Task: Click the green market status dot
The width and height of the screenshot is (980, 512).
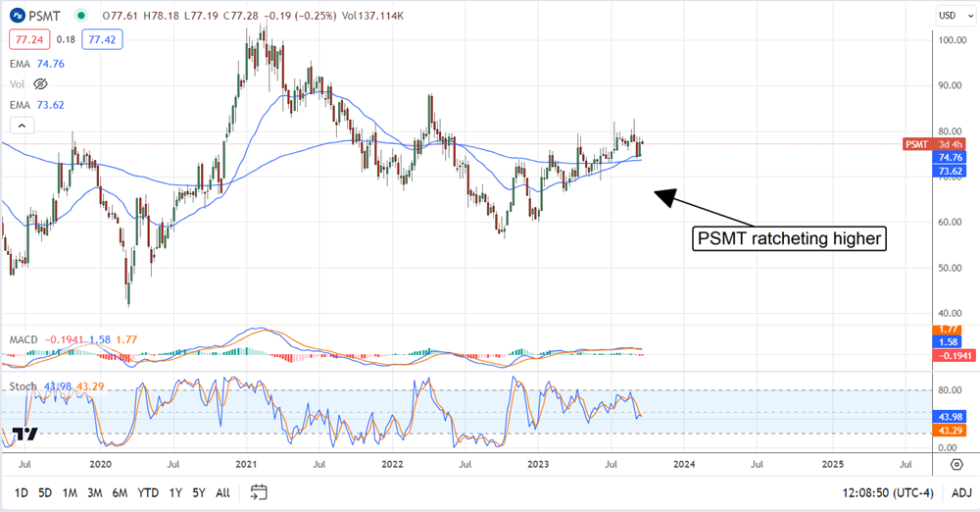Action: coord(80,16)
